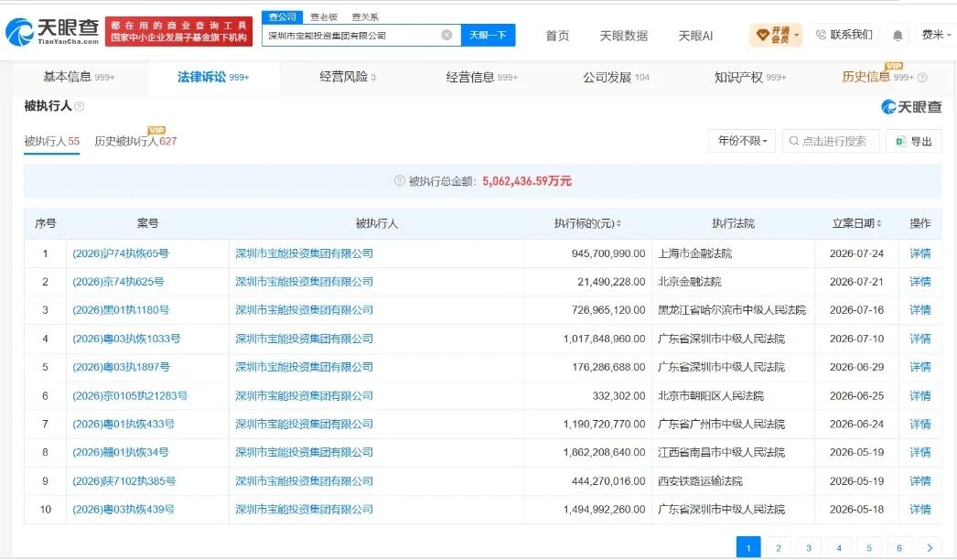Open case (2026)京0105执21283号
Image resolution: width=957 pixels, height=560 pixels.
(x=129, y=395)
